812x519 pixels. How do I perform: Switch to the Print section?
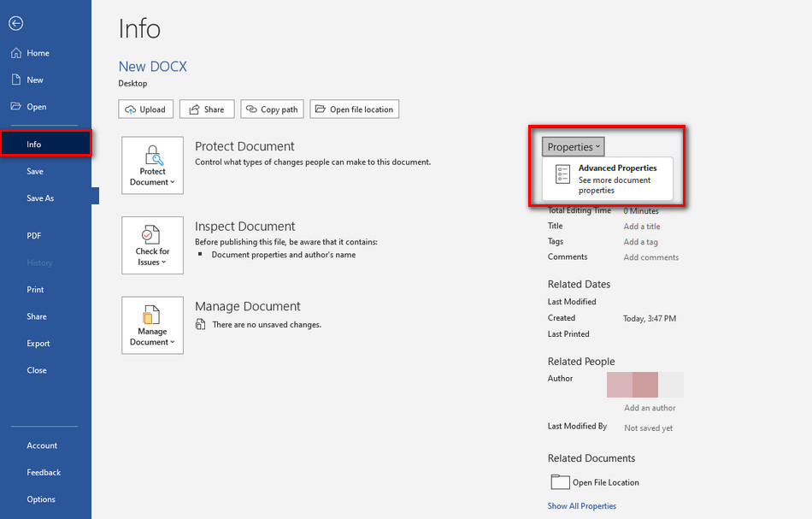click(35, 289)
